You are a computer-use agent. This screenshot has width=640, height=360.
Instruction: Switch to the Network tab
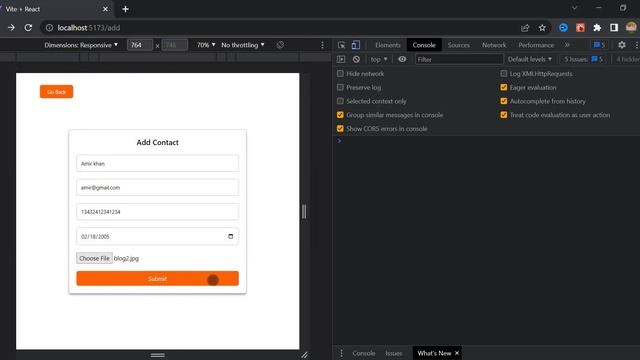point(494,45)
